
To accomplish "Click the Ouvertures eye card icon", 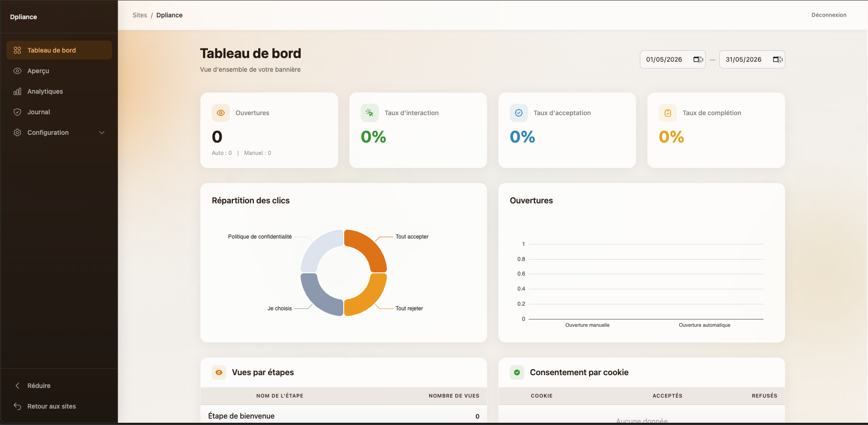I will coord(221,113).
